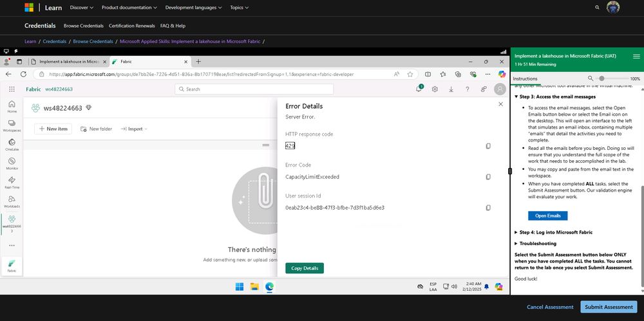The height and width of the screenshot is (321, 644).
Task: Open Monitor in Fabric sidebar
Action: point(12,163)
